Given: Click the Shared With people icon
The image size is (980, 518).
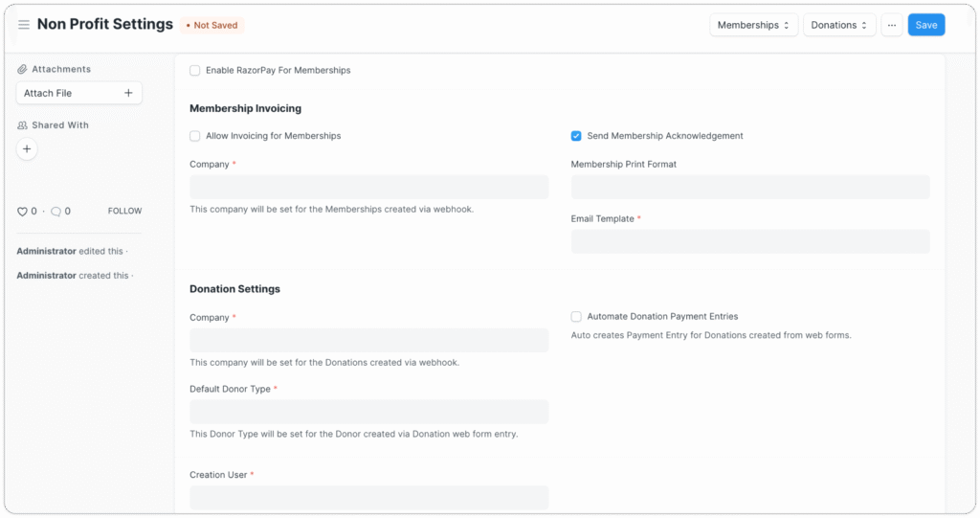Looking at the screenshot, I should 23,125.
